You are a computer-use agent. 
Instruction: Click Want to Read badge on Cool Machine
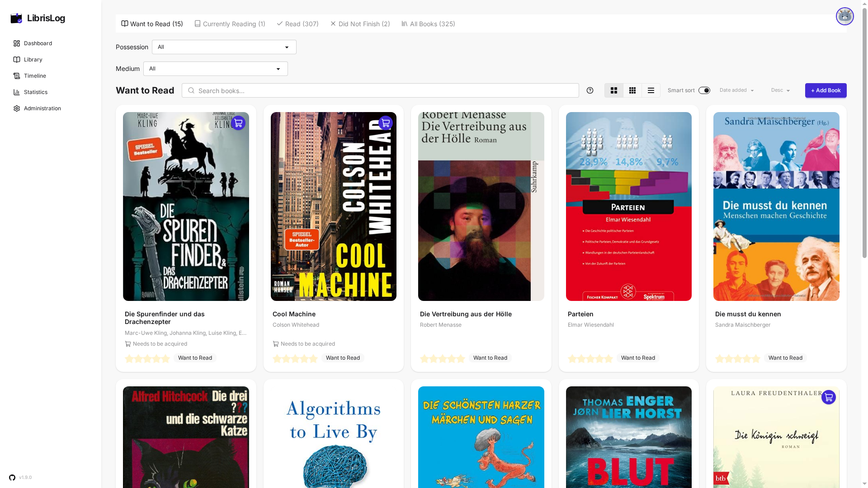pos(343,358)
